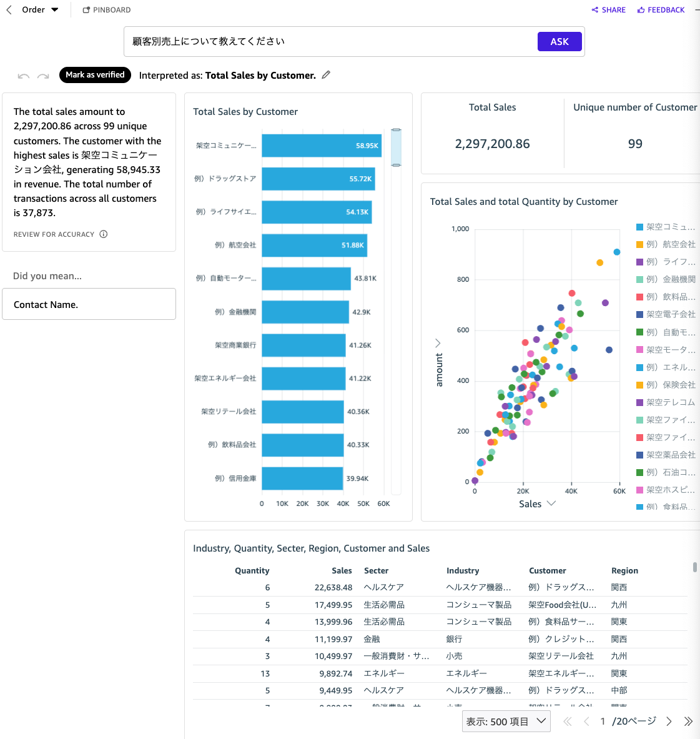The height and width of the screenshot is (739, 700).
Task: Click the REVIEW FOR ACCURACY info icon
Action: pos(104,234)
